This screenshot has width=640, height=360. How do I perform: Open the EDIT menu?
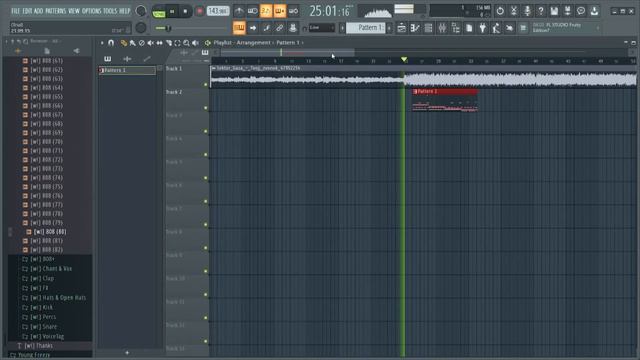27,11
